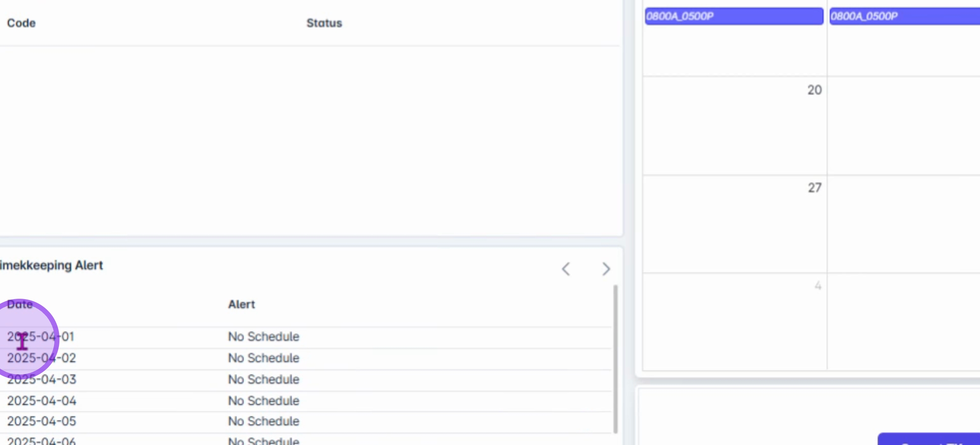Viewport: 980px width, 445px height.
Task: Select the 2025-04-04 alert row
Action: click(42, 401)
